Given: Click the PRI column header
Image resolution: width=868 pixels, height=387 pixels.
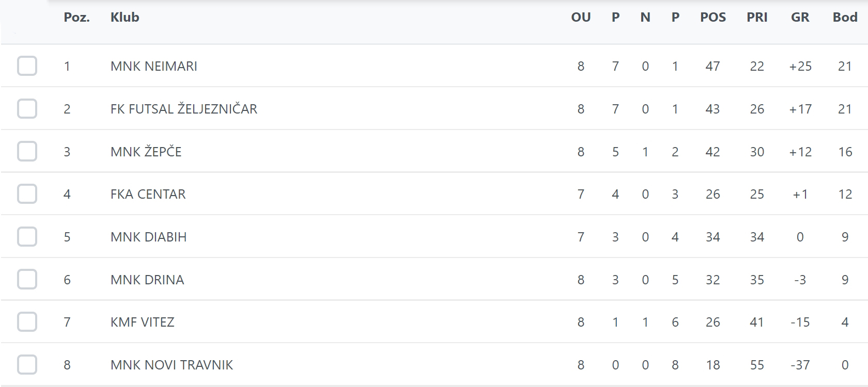Looking at the screenshot, I should click(757, 17).
